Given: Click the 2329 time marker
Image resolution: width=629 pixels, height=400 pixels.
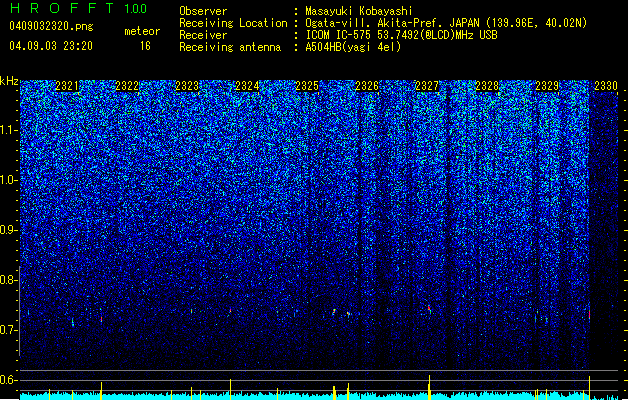Looking at the screenshot, I should pos(547,86).
